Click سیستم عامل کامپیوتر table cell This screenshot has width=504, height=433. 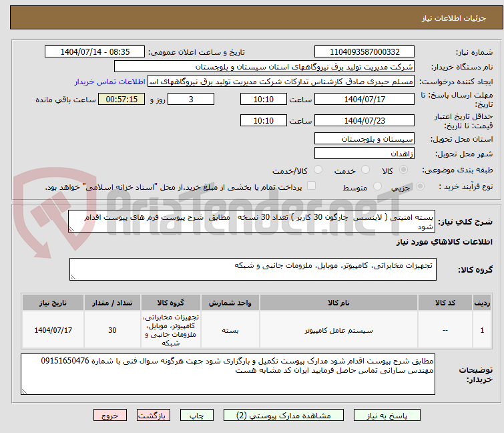[x=339, y=330]
